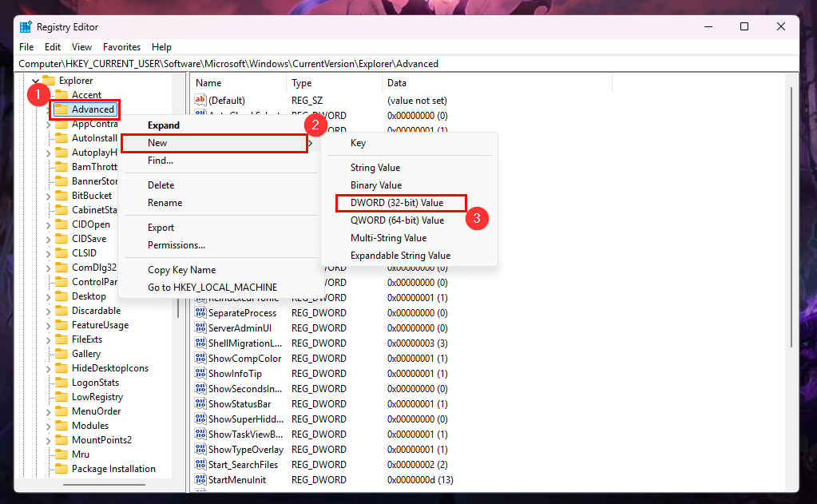The height and width of the screenshot is (504, 817).
Task: Click the Gallery key folder icon
Action: pos(63,353)
